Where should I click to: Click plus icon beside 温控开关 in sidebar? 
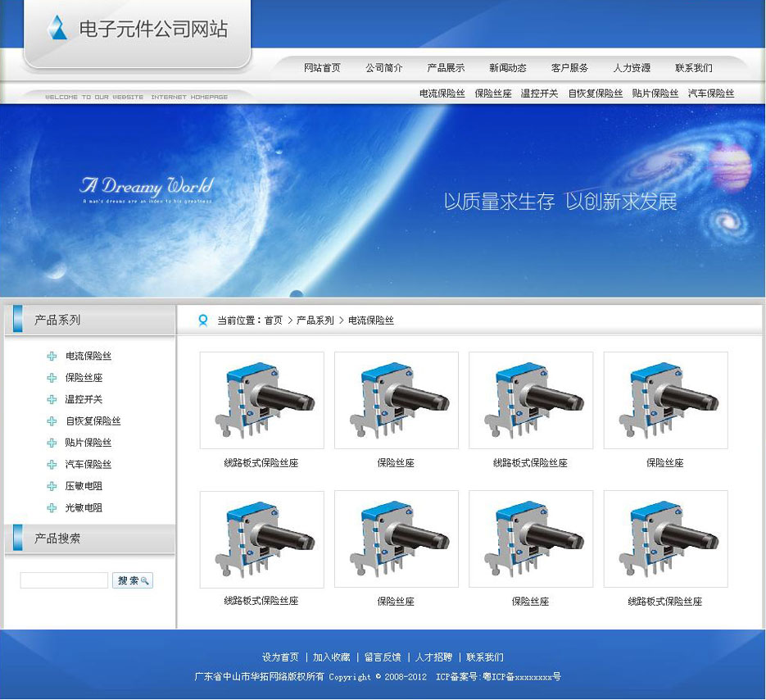52,400
